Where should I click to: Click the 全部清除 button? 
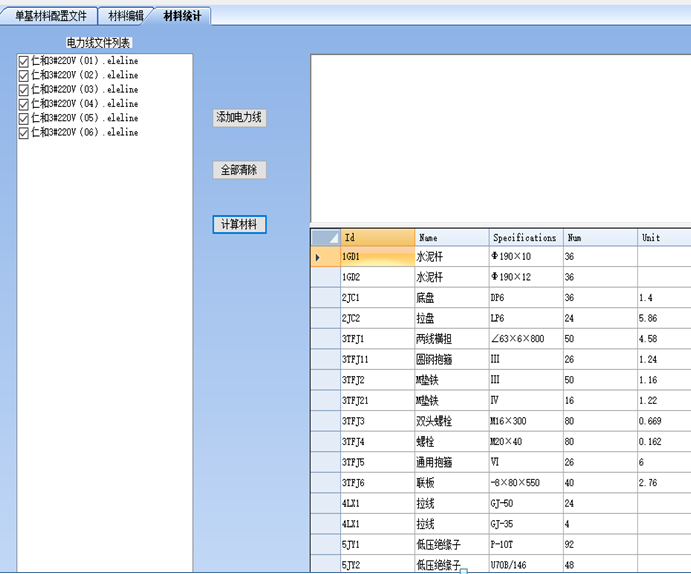[240, 170]
